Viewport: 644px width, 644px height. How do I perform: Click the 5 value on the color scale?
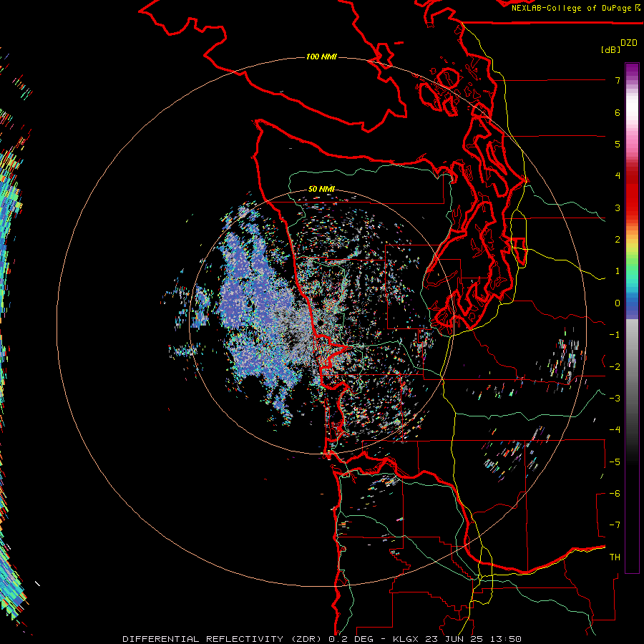(x=618, y=144)
